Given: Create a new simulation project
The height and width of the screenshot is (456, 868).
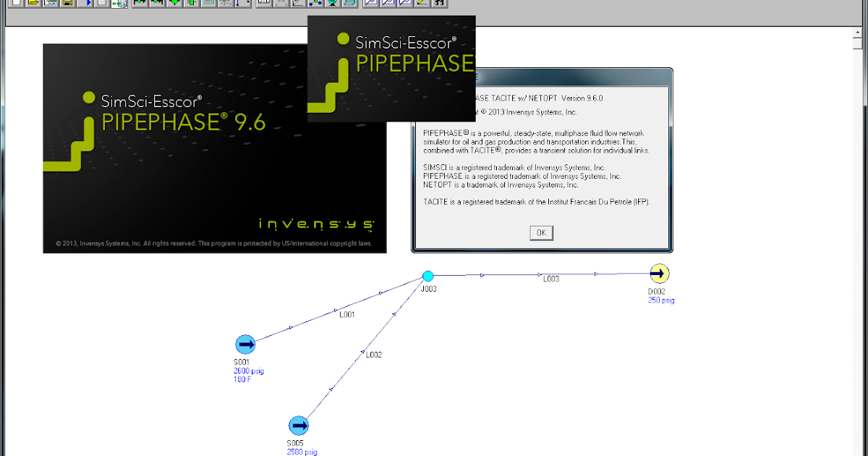Looking at the screenshot, I should pyautogui.click(x=16, y=3).
